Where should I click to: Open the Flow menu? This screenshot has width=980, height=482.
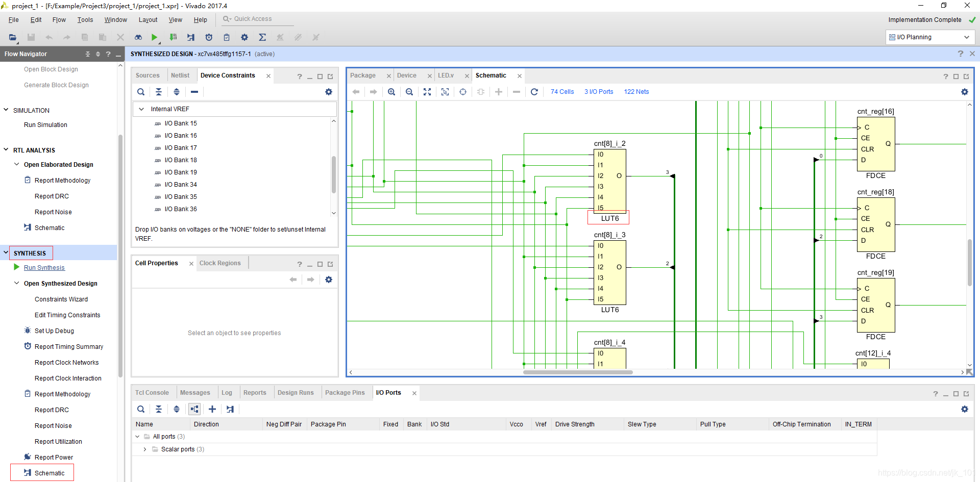pos(59,20)
